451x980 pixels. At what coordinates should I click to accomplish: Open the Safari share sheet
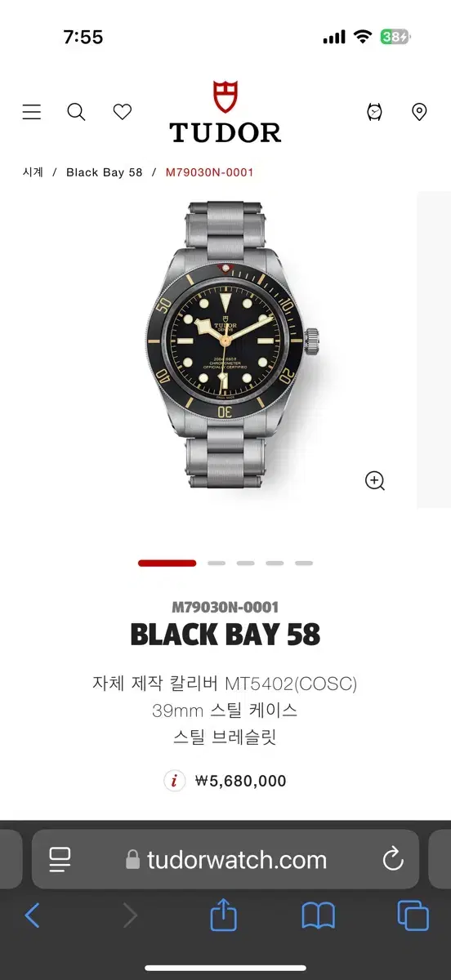tap(223, 914)
